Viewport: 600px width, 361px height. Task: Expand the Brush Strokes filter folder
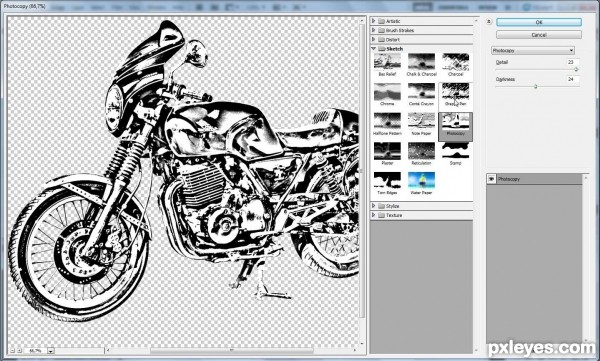(x=373, y=30)
